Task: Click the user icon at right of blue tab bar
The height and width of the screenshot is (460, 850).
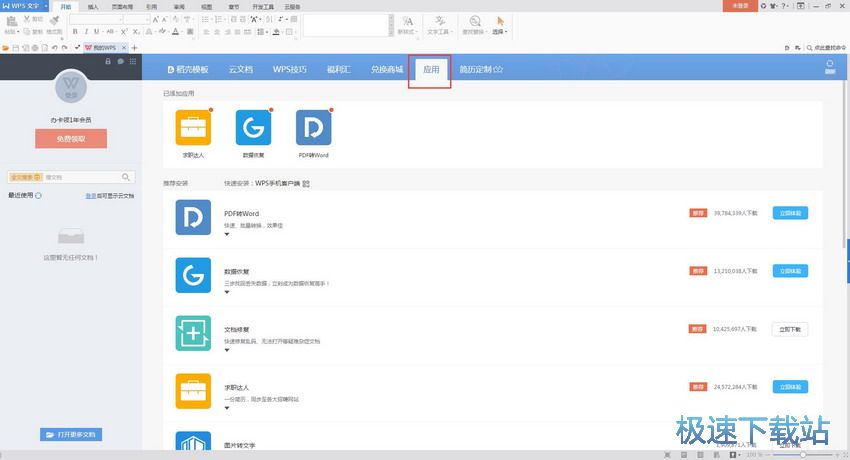Action: pos(830,67)
